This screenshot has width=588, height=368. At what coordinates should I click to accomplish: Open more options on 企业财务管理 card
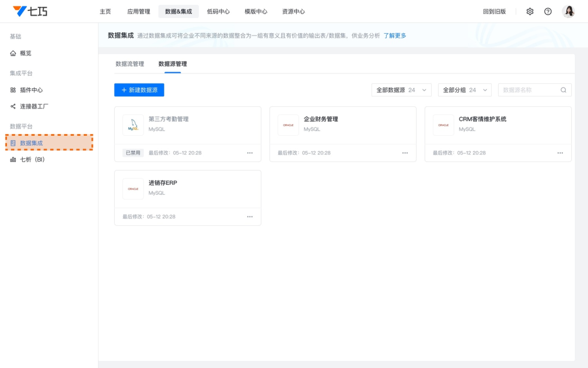[x=405, y=153]
